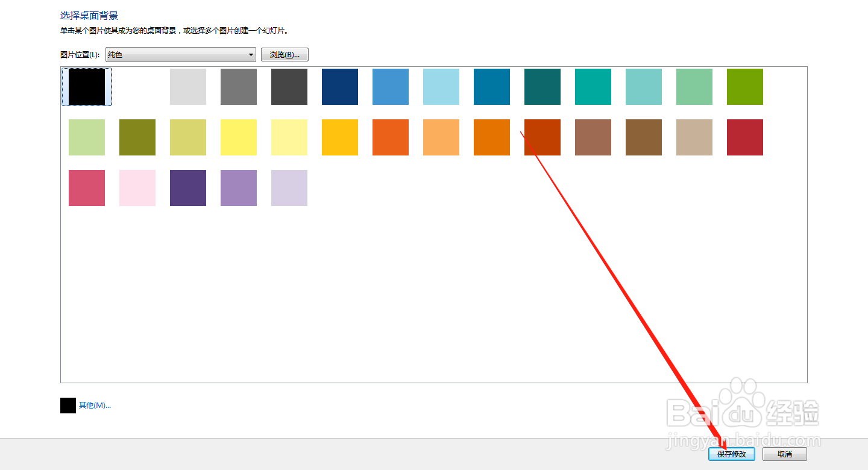Pick the bright turquoise green swatch

click(593, 87)
